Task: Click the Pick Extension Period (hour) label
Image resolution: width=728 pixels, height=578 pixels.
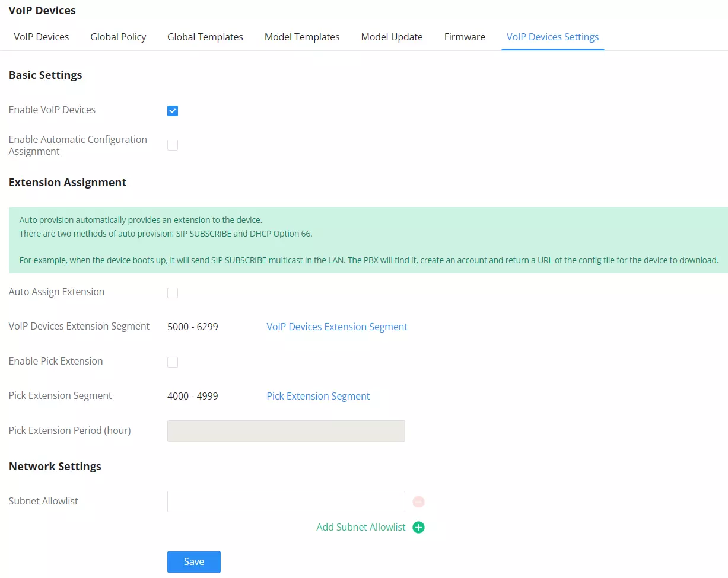Action: coord(70,430)
